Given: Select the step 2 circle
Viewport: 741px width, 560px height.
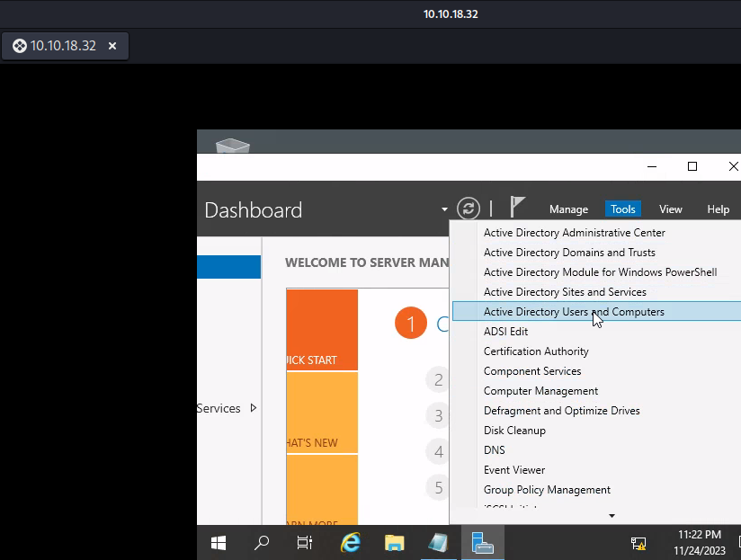Looking at the screenshot, I should coord(438,379).
